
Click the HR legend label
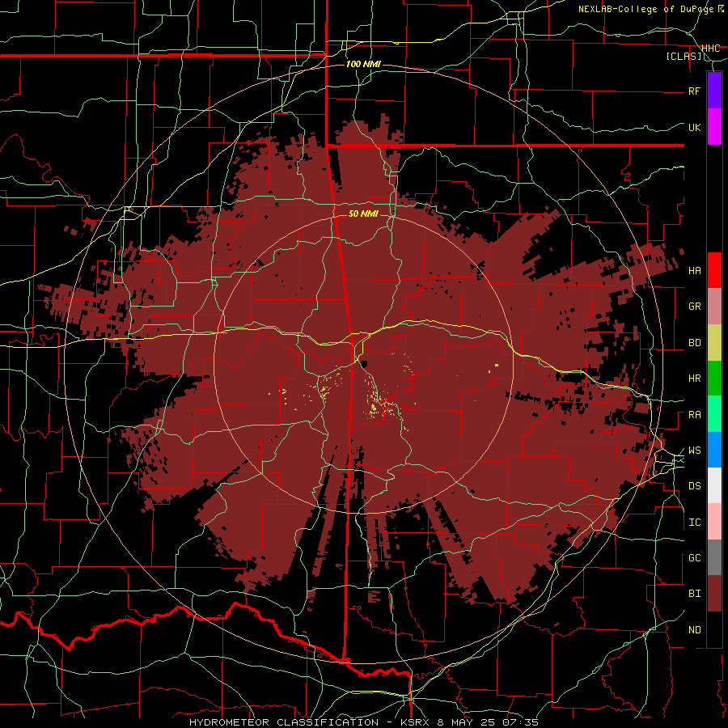695,379
